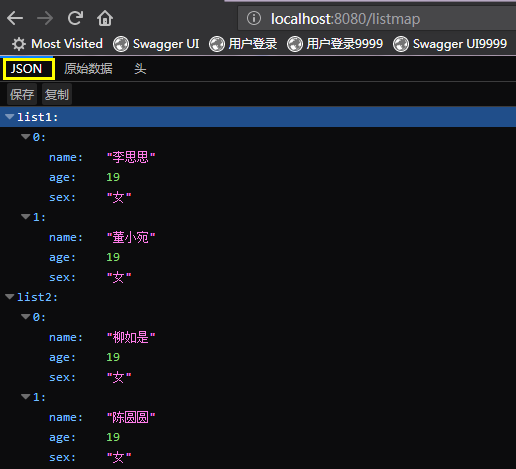Screen dimensions: 516x469
Task: Open the Swagger UI9999 bookmark
Action: coord(460,44)
